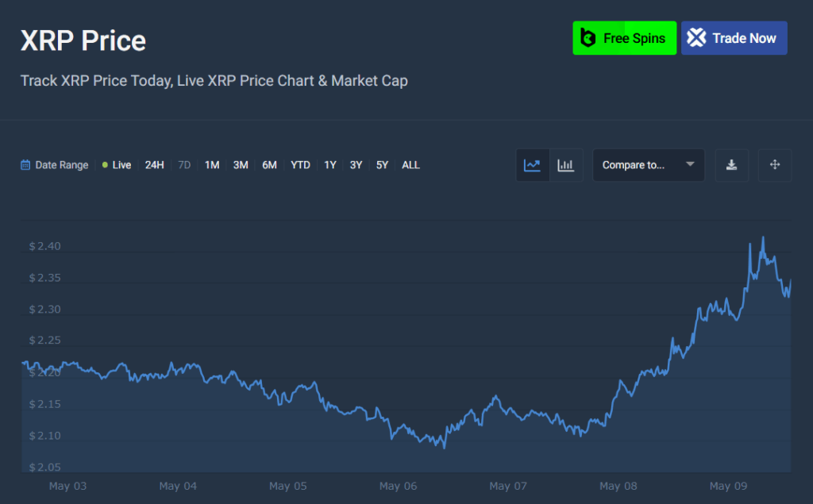
Task: Click the May 03 date axis label
Action: [68, 486]
